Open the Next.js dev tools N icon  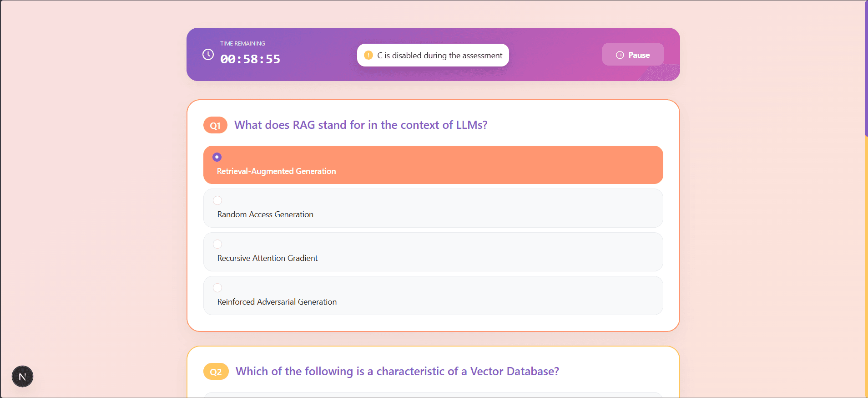tap(22, 377)
